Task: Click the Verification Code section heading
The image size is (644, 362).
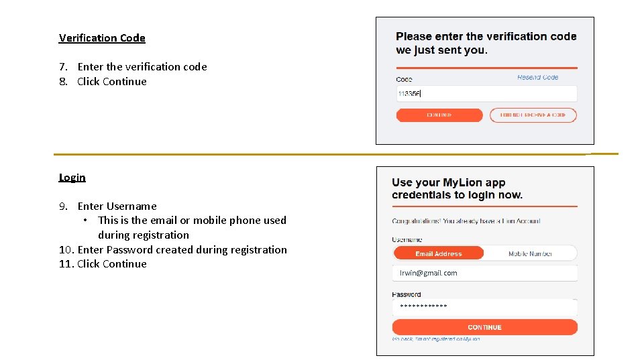Action: point(102,38)
